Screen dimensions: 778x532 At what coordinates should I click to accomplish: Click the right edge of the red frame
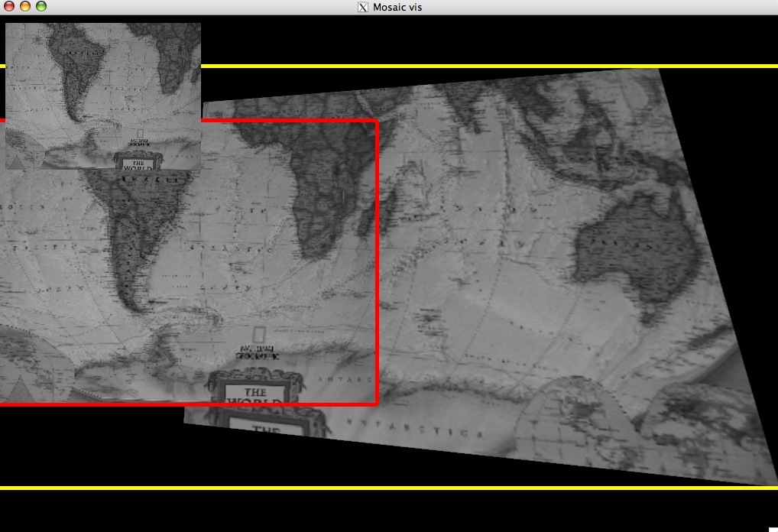click(x=378, y=260)
